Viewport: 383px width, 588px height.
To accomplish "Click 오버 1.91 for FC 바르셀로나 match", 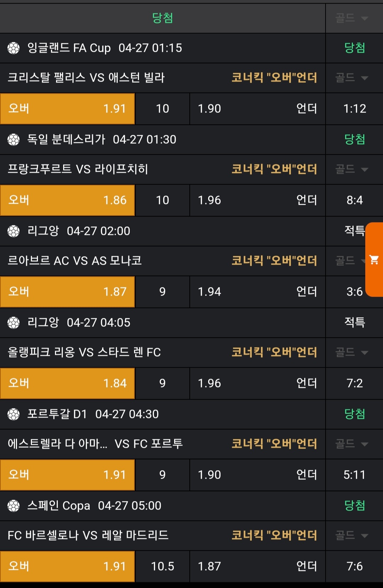I will (67, 566).
